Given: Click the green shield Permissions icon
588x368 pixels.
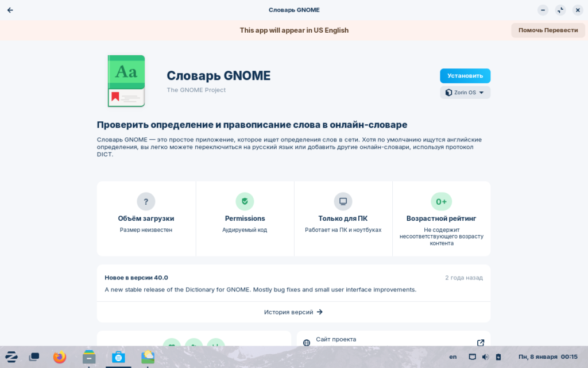Looking at the screenshot, I should (245, 202).
